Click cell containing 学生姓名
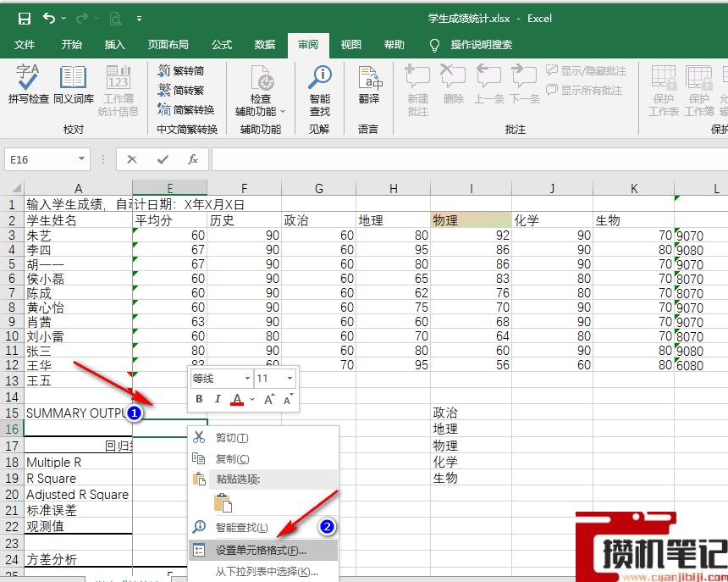Viewport: 728px width, 582px height. click(79, 220)
